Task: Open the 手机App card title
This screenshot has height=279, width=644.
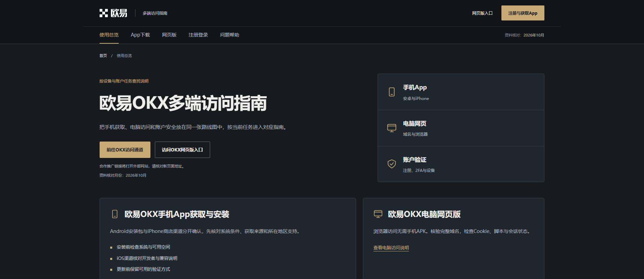Action: point(415,87)
